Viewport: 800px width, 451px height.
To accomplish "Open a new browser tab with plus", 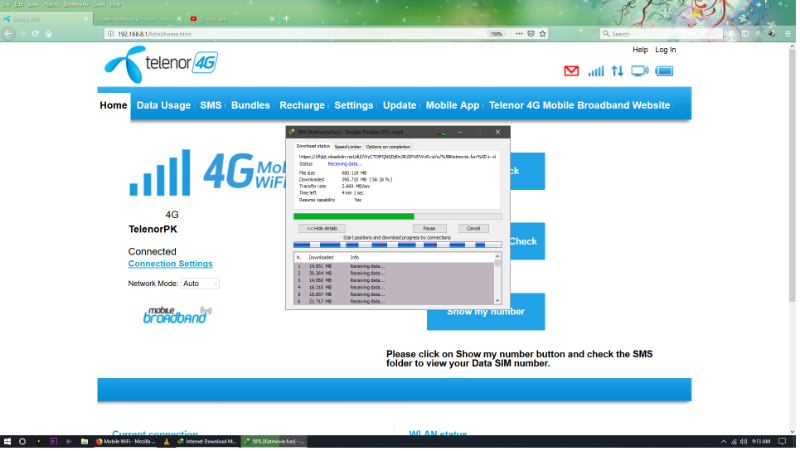I will [x=288, y=18].
